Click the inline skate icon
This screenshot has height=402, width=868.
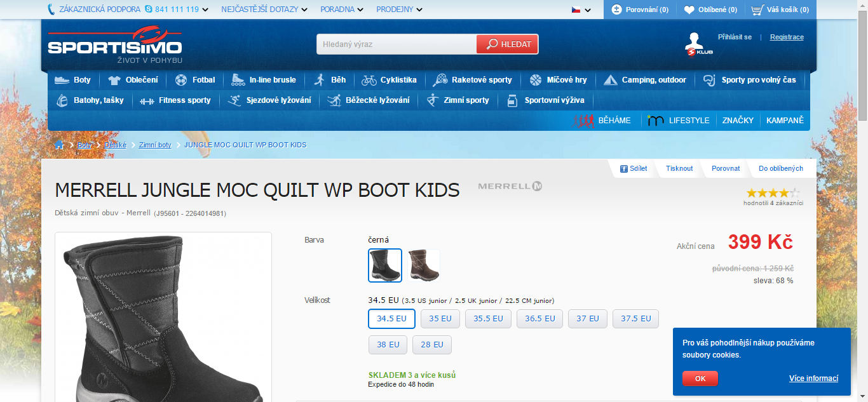(x=238, y=79)
